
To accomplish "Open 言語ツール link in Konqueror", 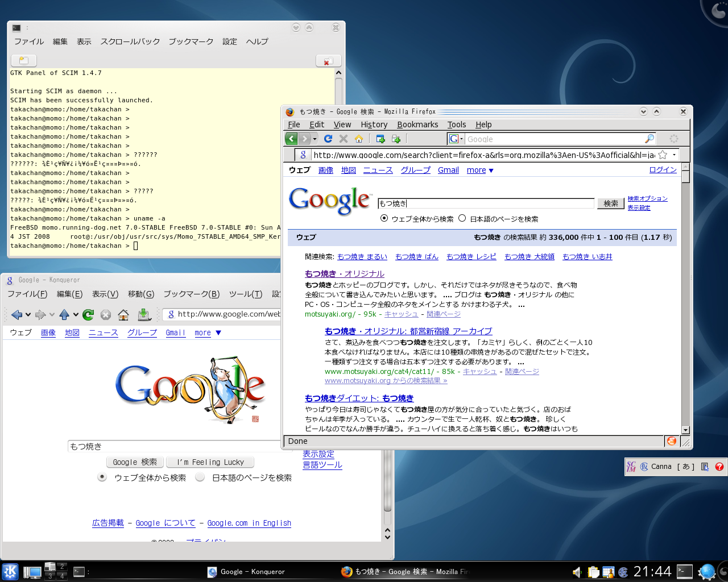I will point(322,465).
